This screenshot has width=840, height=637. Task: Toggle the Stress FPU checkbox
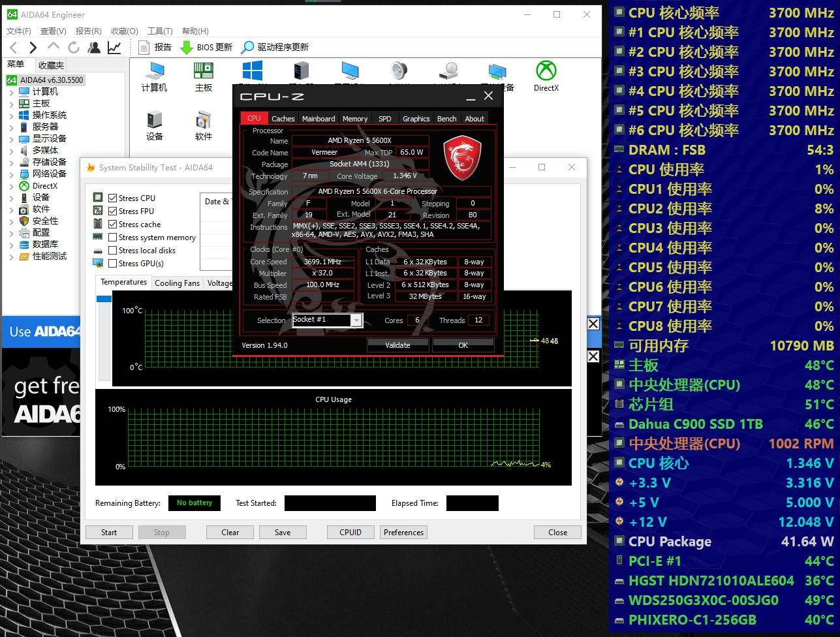[113, 211]
